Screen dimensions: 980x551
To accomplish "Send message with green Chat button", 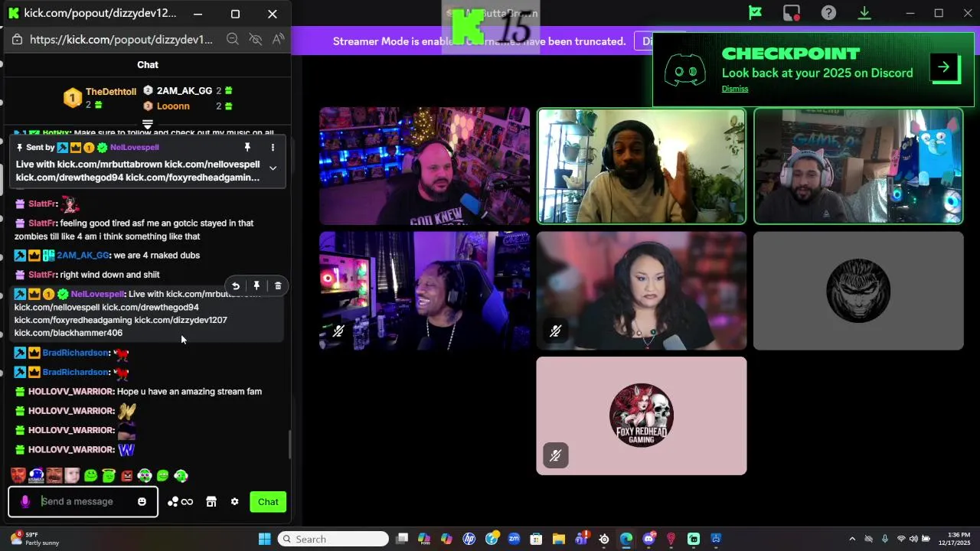I will tap(268, 502).
